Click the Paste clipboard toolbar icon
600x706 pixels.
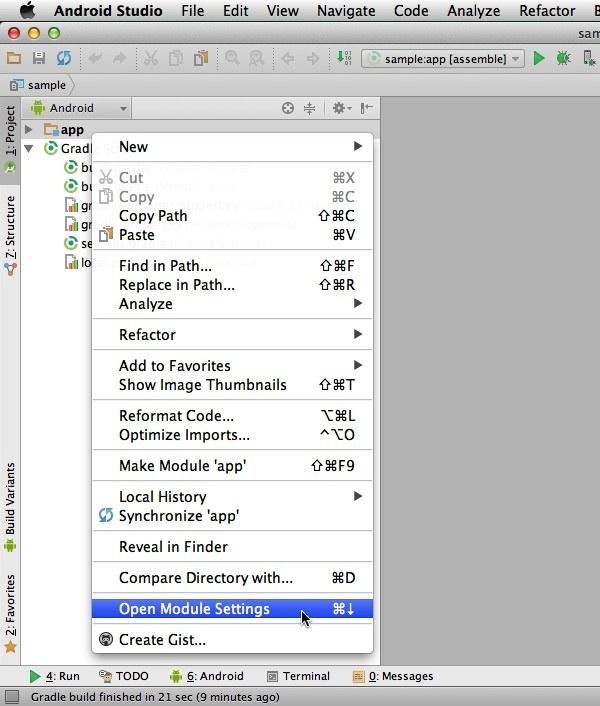(201, 58)
